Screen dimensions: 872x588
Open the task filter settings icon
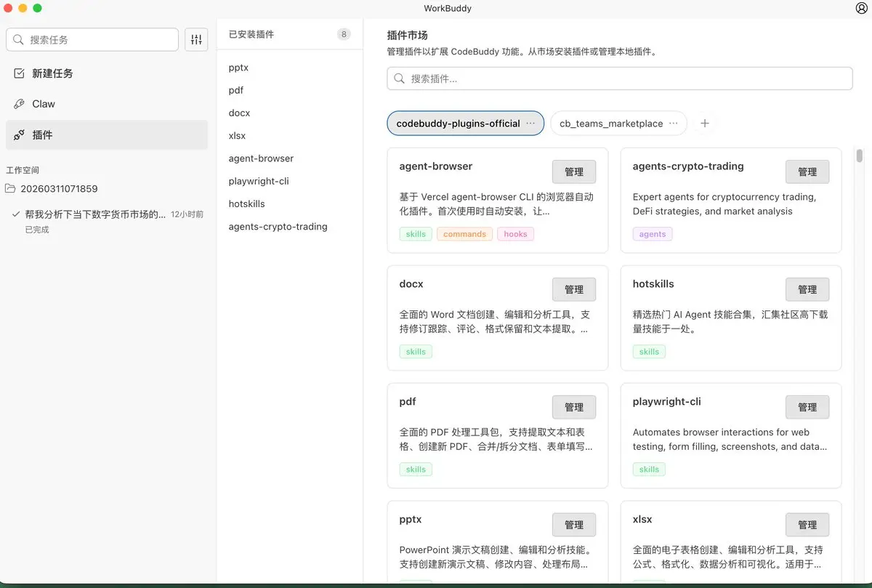point(196,40)
